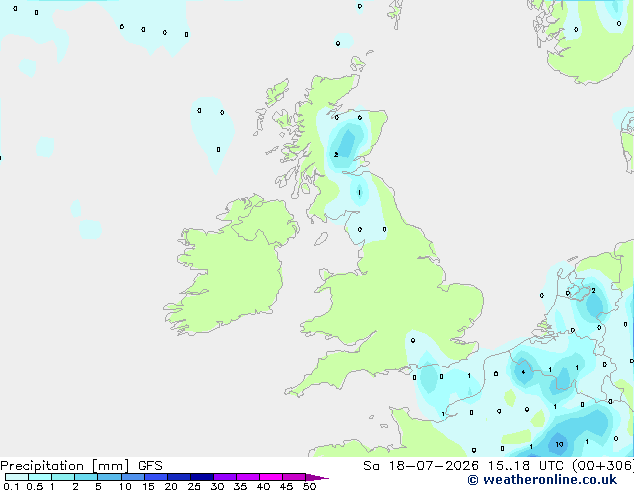Click the 40–45 mm magenta legend swatch

tap(271, 477)
